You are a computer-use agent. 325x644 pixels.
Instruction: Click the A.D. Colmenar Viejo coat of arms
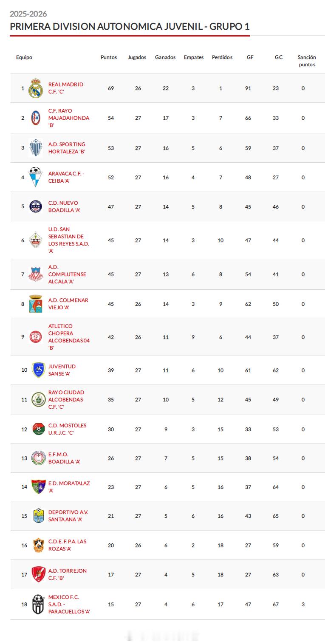pos(36,304)
